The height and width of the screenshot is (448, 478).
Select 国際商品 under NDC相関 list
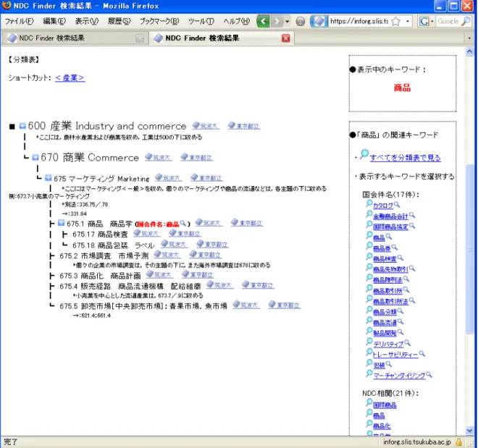pos(385,405)
